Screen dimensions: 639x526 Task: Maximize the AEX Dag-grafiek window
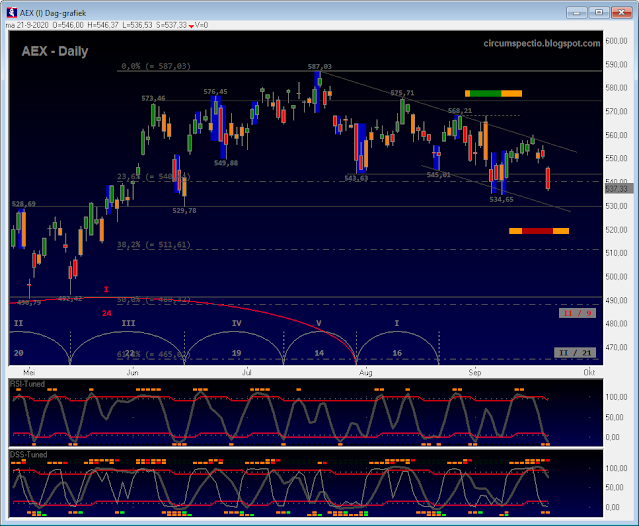pyautogui.click(x=599, y=13)
